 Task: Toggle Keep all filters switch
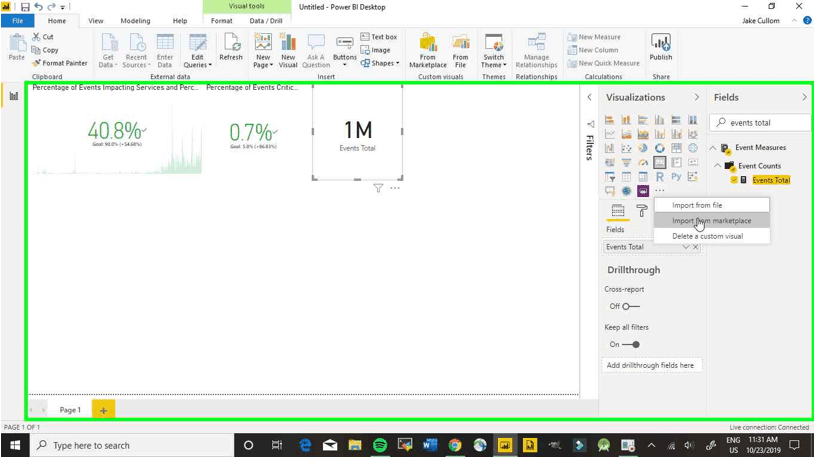631,344
